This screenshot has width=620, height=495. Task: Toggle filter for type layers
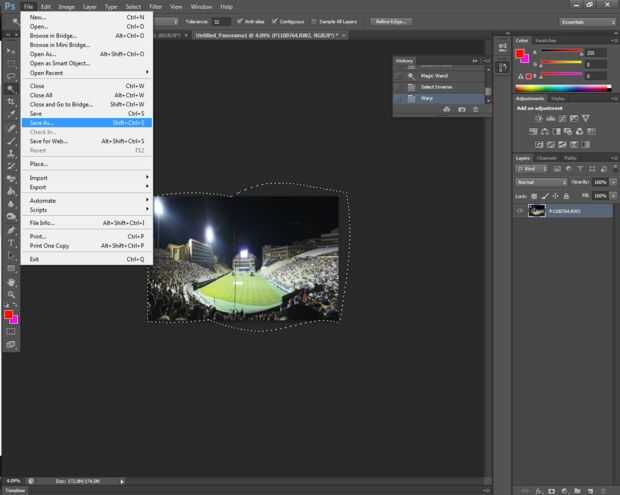tap(580, 169)
